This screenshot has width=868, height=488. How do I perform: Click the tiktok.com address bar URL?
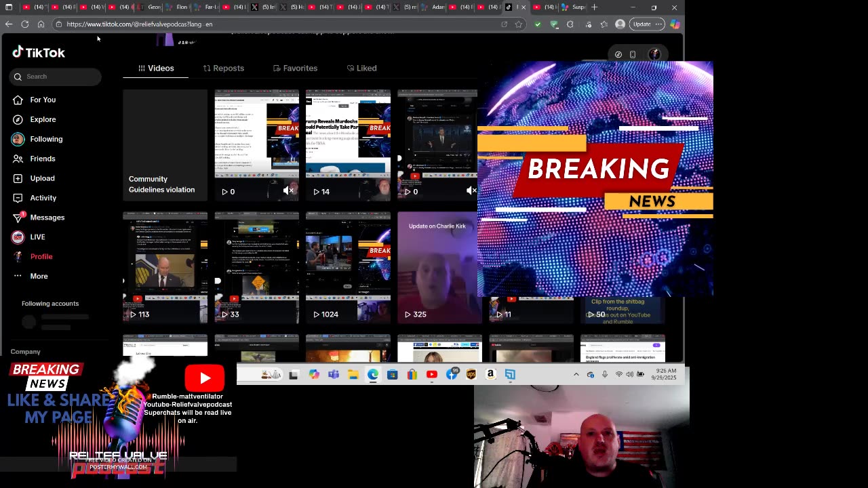point(139,24)
